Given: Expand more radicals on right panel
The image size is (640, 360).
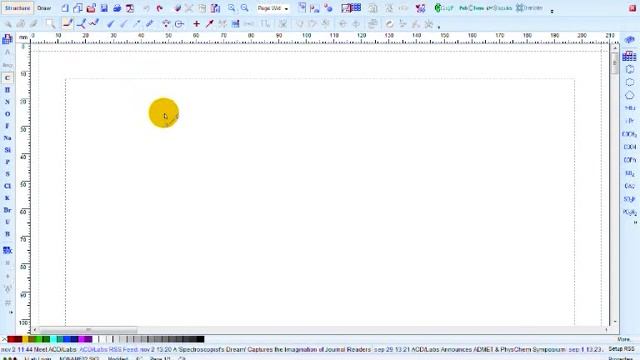Looking at the screenshot, I should (x=635, y=222).
